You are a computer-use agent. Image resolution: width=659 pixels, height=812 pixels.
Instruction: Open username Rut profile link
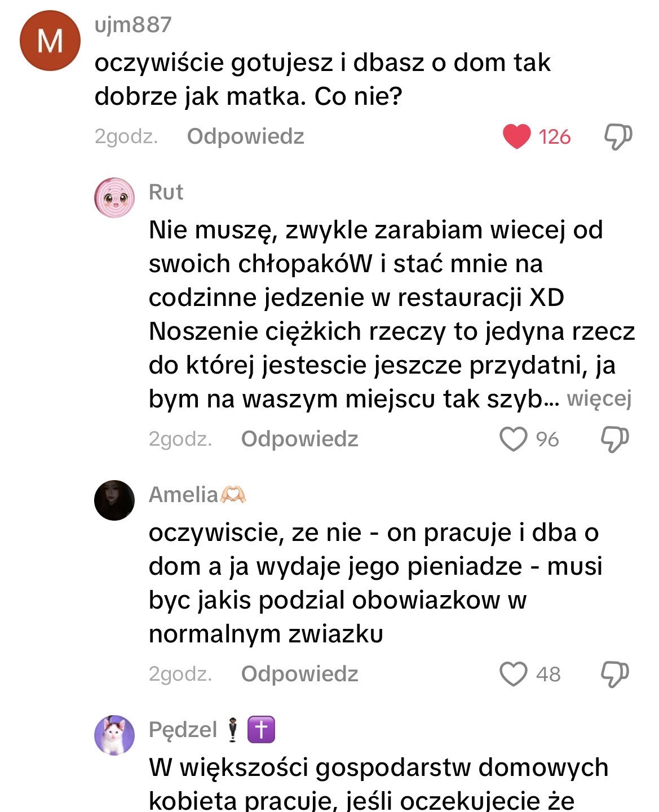click(x=166, y=192)
